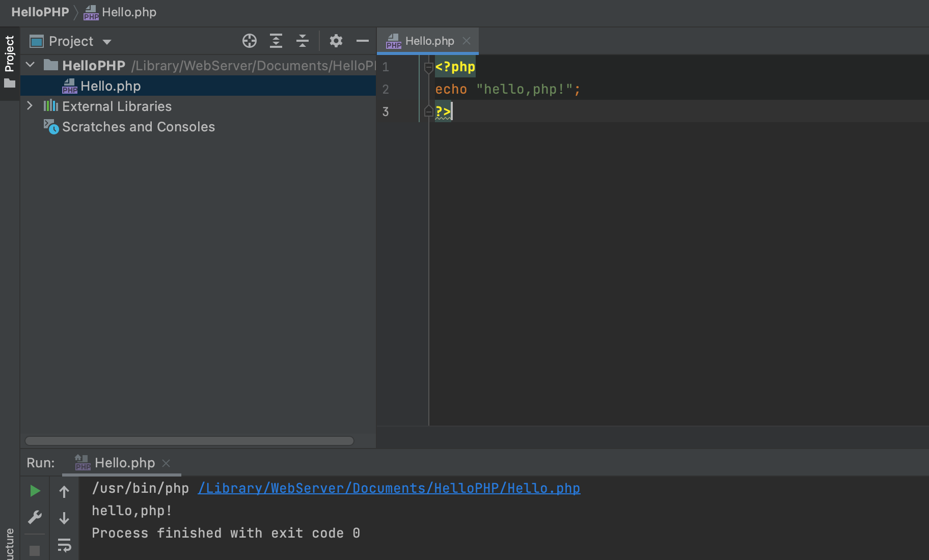Viewport: 929px width, 560px height.
Task: Click the hello,php! output line
Action: point(132,511)
